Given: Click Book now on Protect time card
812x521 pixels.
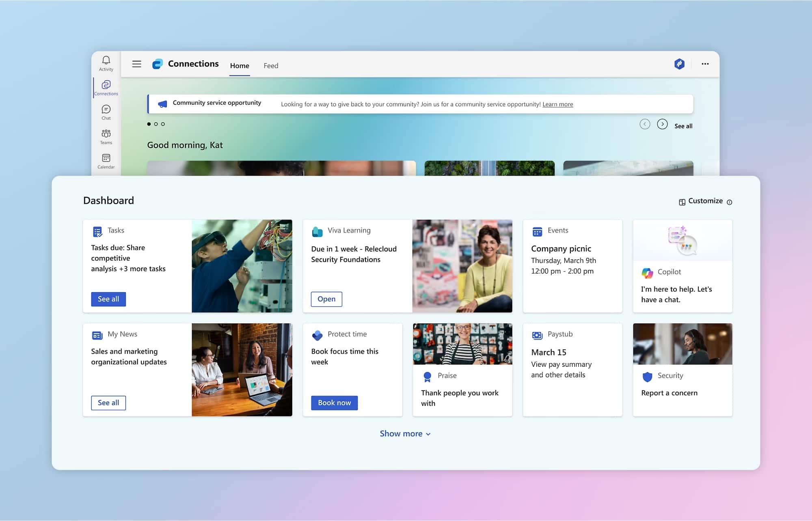Looking at the screenshot, I should click(334, 403).
